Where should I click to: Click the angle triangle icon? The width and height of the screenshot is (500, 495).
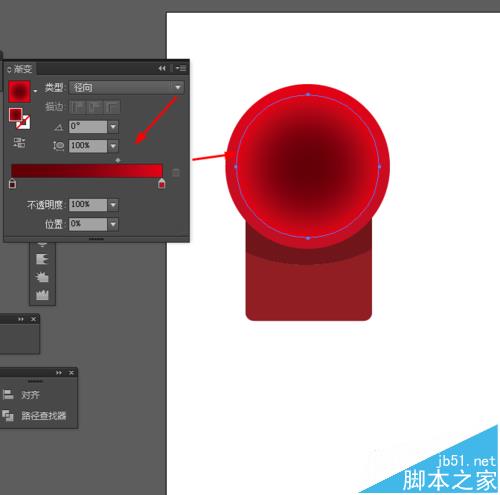click(x=59, y=127)
